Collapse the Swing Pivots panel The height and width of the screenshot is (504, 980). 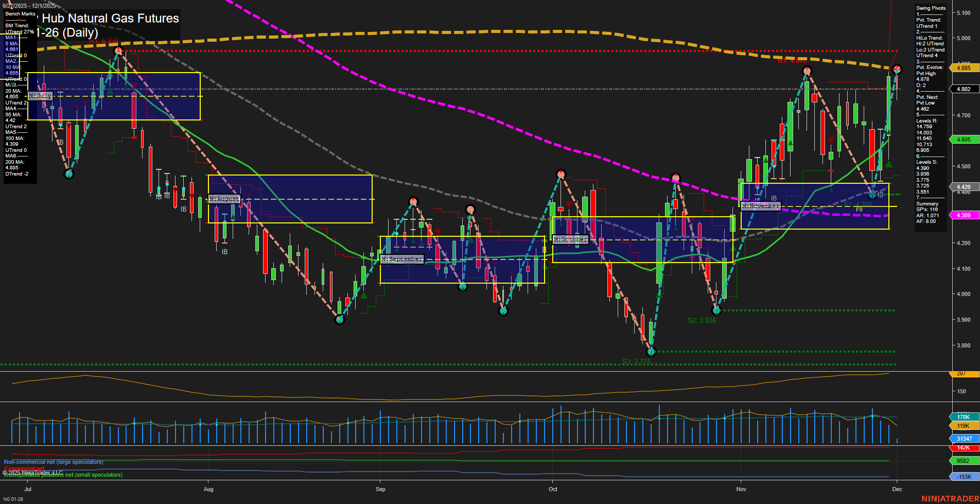pyautogui.click(x=930, y=8)
